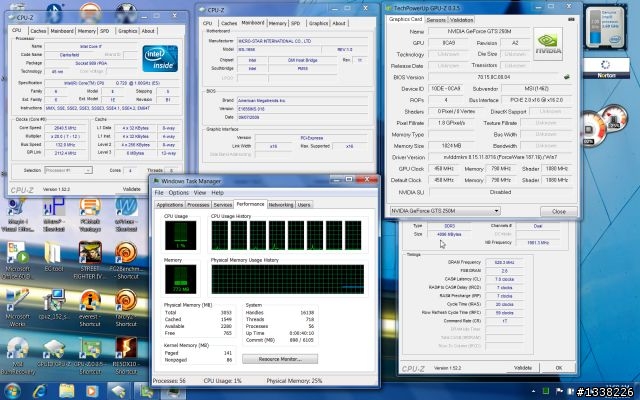
Task: Open the Magic-i Visual Effects desktop icon
Action: click(x=17, y=215)
